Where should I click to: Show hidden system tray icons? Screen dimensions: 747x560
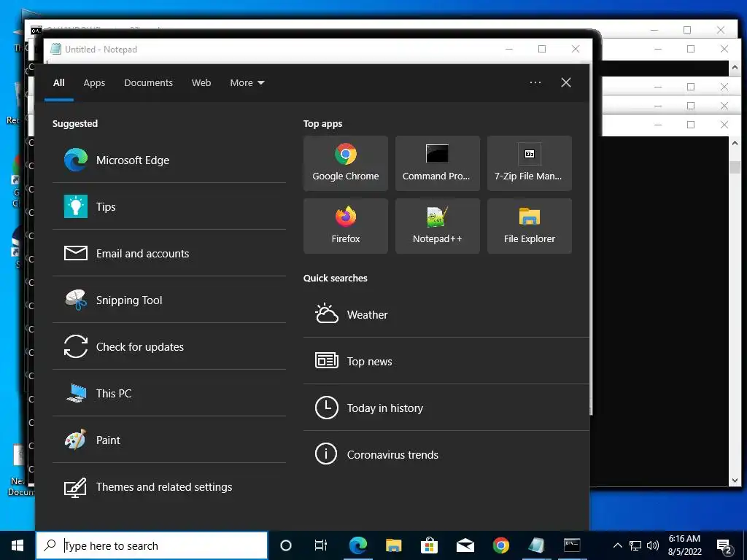coord(617,545)
